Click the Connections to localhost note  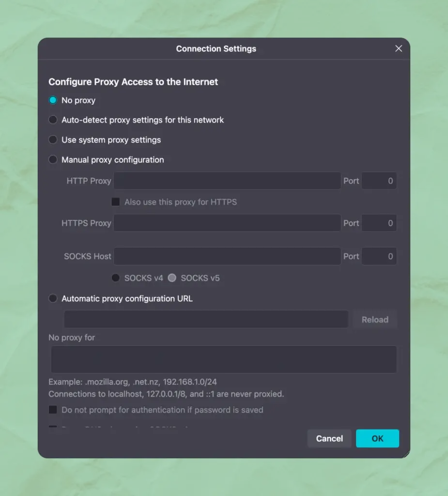166,394
